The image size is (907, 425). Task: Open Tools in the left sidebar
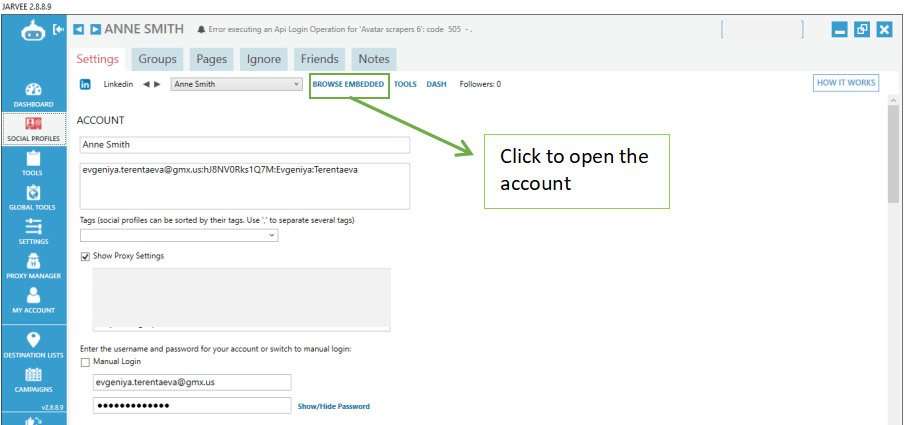coord(33,163)
